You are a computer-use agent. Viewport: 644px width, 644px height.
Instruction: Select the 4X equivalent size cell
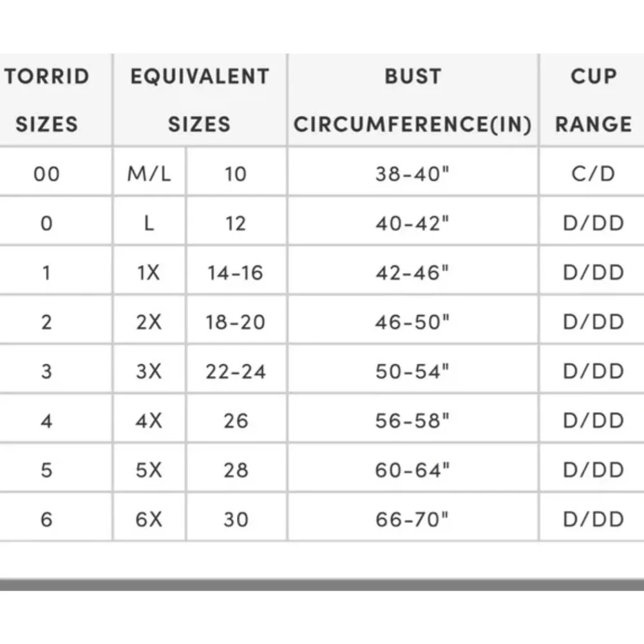[149, 418]
